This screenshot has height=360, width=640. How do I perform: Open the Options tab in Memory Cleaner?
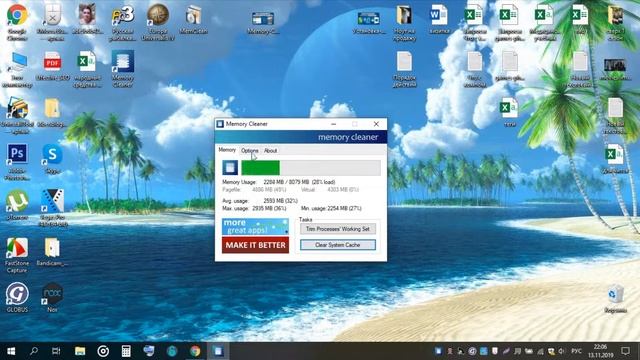[249, 151]
